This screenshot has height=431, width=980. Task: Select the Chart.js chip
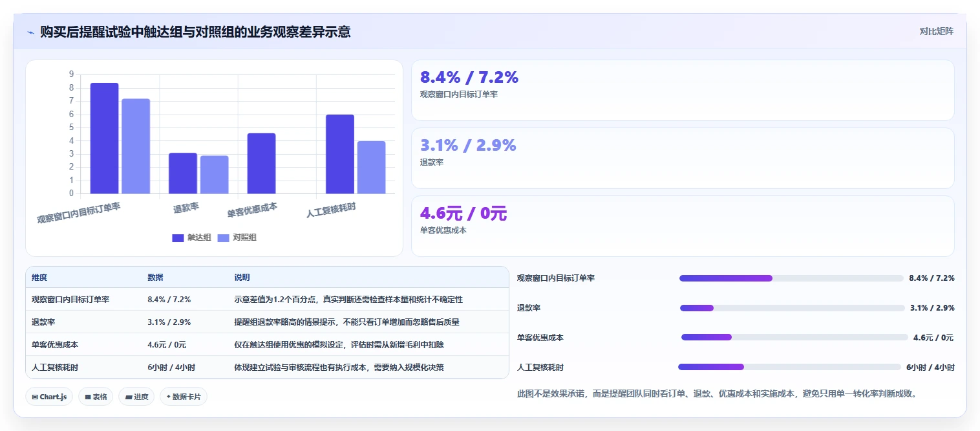click(x=49, y=397)
